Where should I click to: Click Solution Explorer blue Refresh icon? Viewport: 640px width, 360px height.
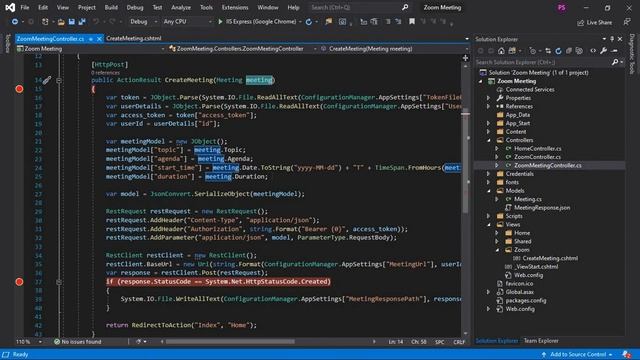point(558,51)
